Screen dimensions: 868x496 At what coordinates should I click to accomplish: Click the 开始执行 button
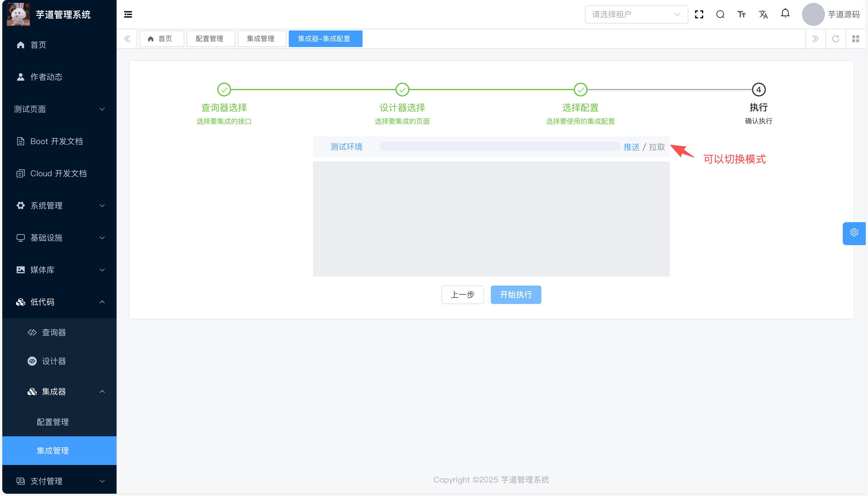[516, 295]
